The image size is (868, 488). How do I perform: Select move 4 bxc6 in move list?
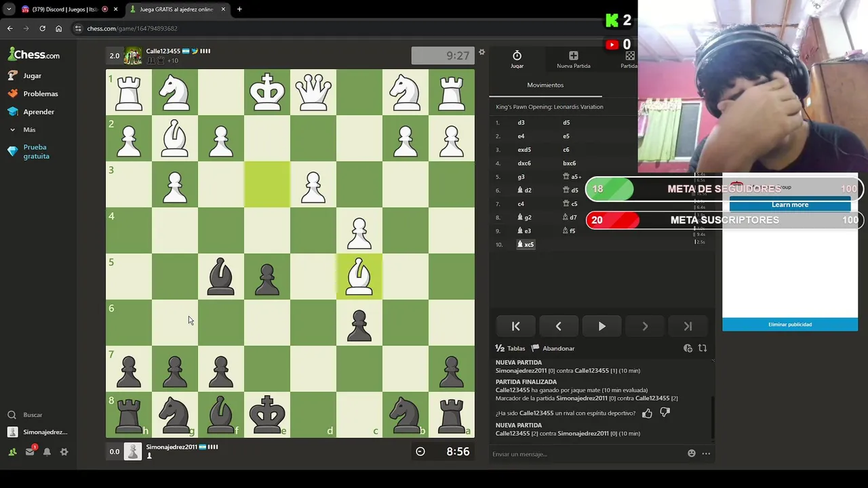[569, 163]
